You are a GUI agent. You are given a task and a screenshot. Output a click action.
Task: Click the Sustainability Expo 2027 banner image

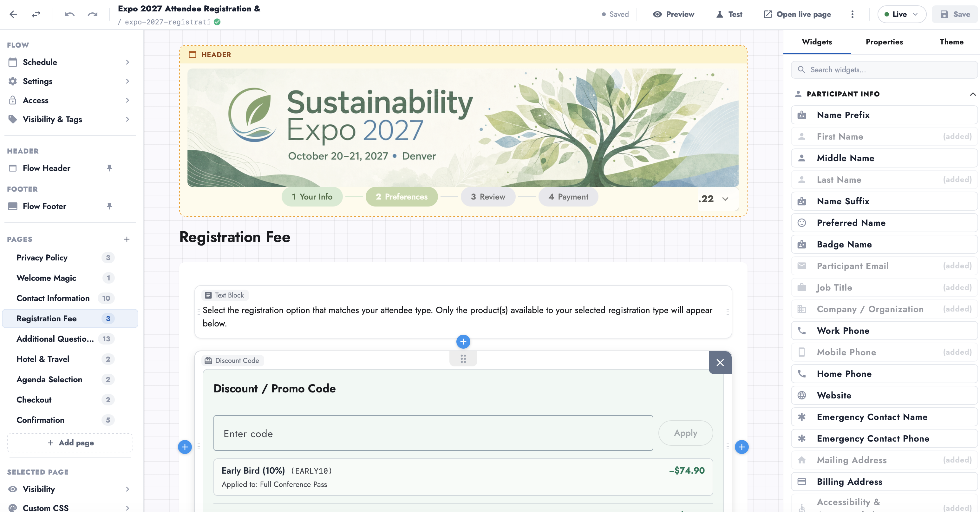point(463,128)
